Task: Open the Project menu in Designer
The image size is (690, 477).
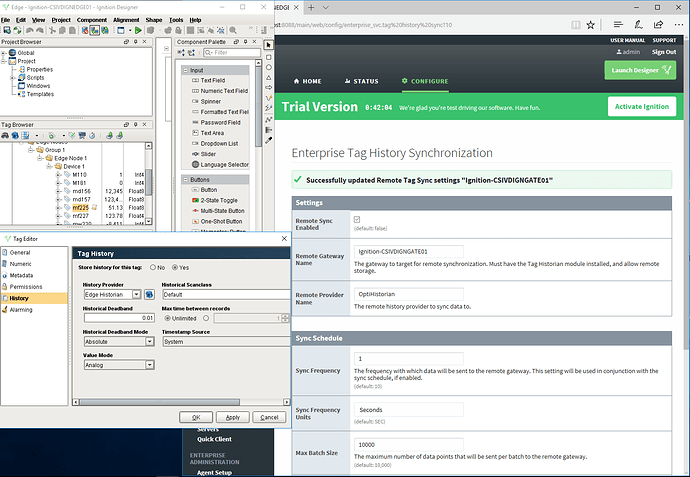Action: click(x=61, y=20)
